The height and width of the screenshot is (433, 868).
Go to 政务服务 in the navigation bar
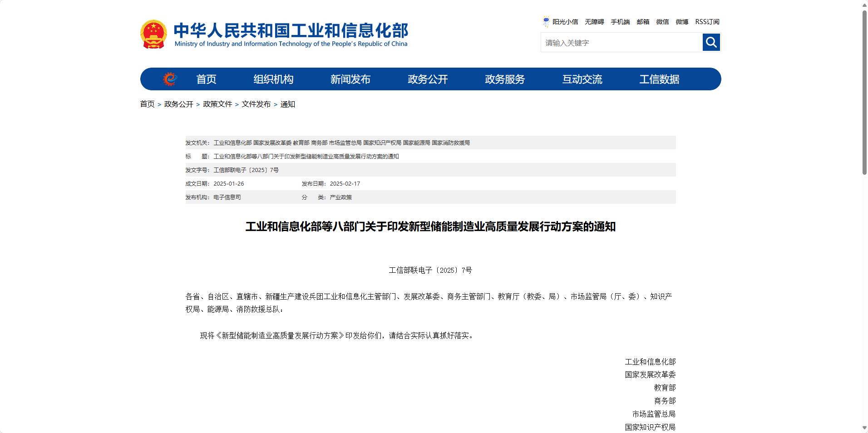(x=505, y=79)
